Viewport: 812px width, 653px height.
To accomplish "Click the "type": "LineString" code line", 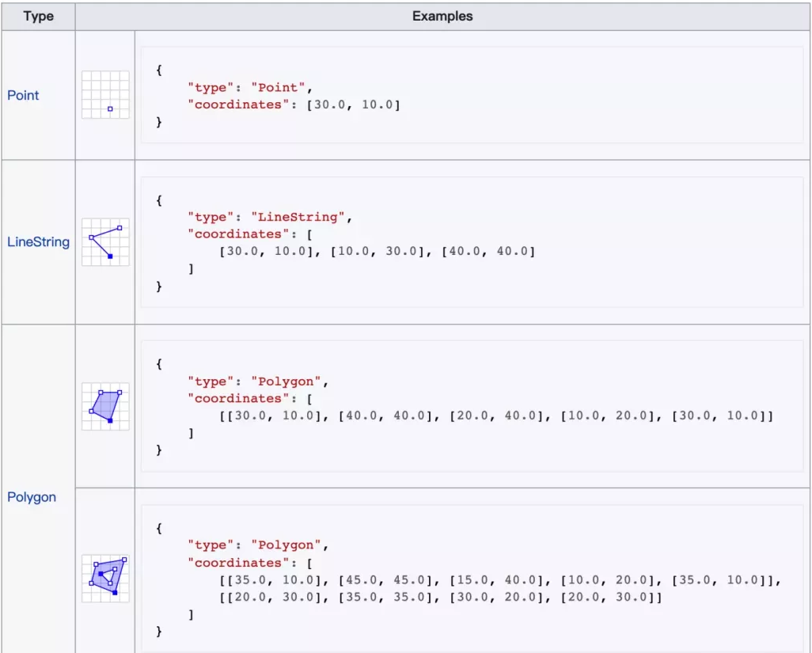I will [x=270, y=217].
